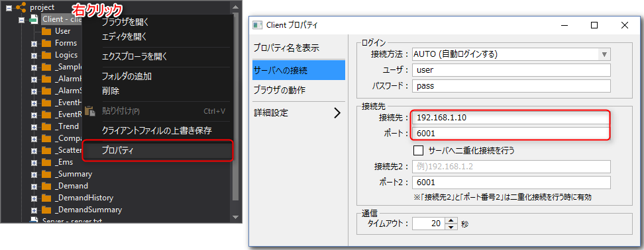Select ブラウザを開く in the context menu
Viewport: 644px width, 250px height.
125,21
